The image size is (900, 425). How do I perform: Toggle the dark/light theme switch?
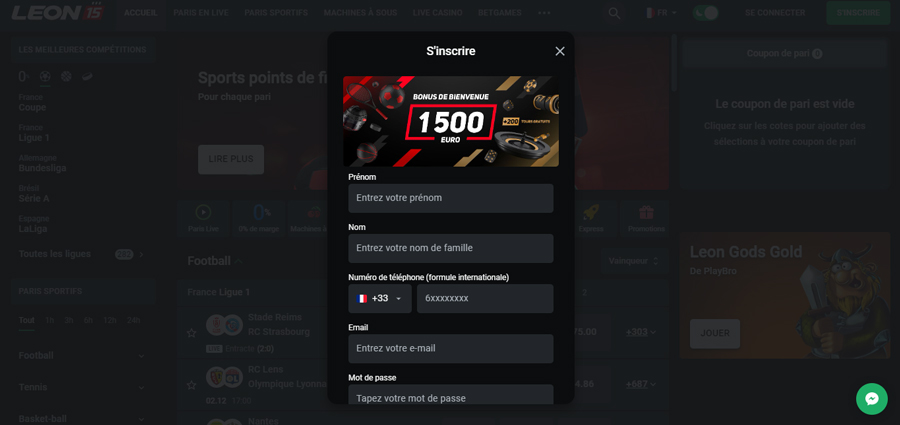(x=705, y=13)
